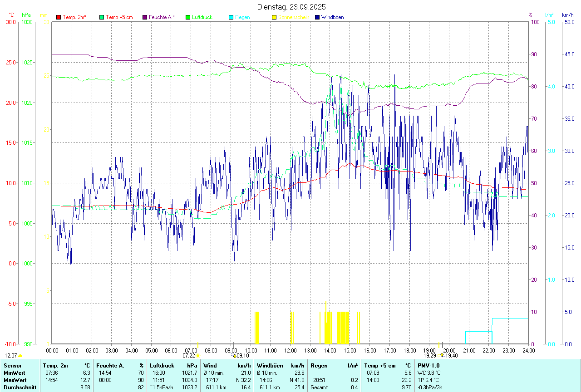Image resolution: width=581 pixels, height=392 pixels.
Task: Click the MaxWert row label
Action: [14, 380]
